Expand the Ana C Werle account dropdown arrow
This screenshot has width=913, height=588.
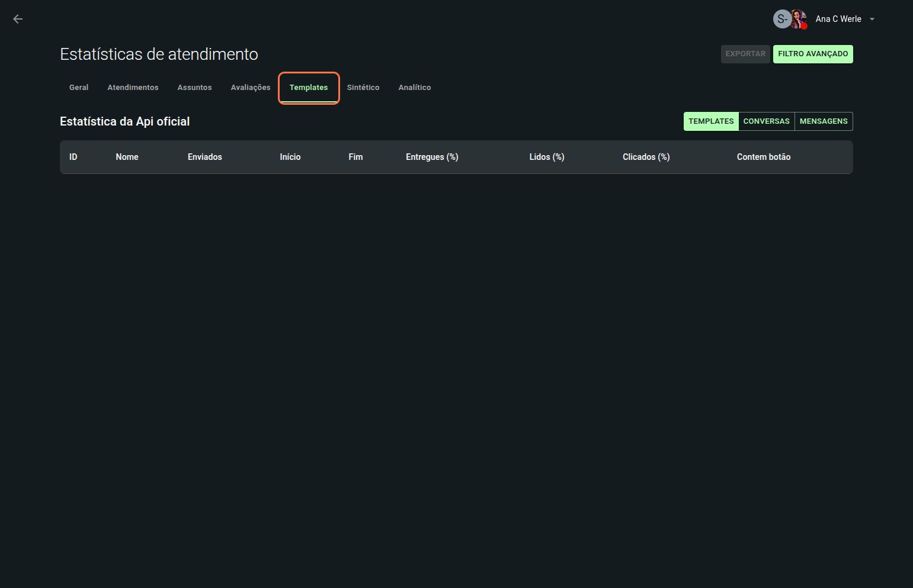click(x=872, y=19)
